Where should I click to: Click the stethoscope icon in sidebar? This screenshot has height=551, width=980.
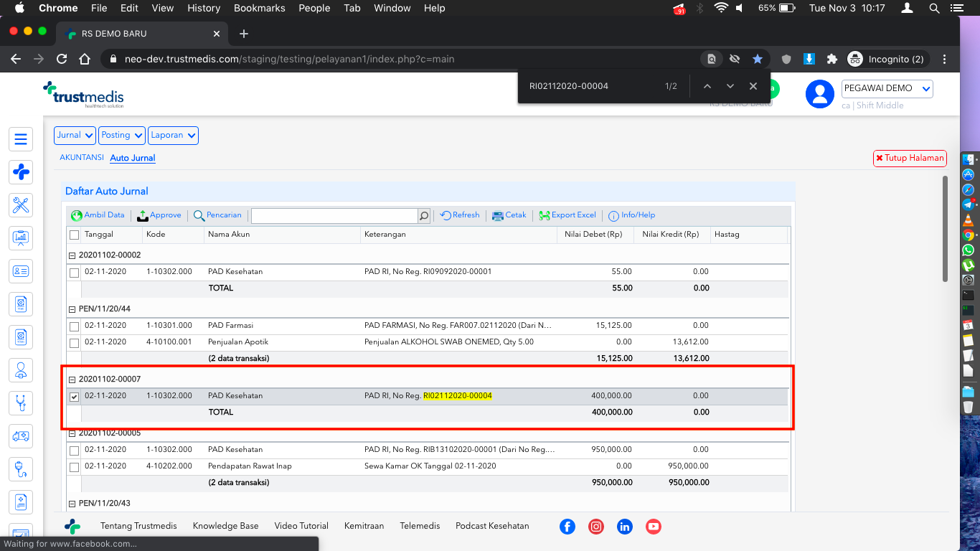pos(21,402)
